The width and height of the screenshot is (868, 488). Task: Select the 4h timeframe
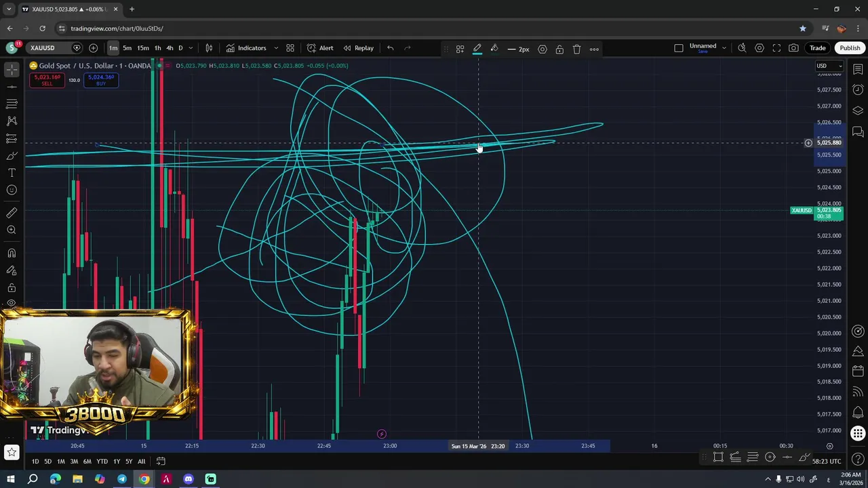click(x=170, y=48)
